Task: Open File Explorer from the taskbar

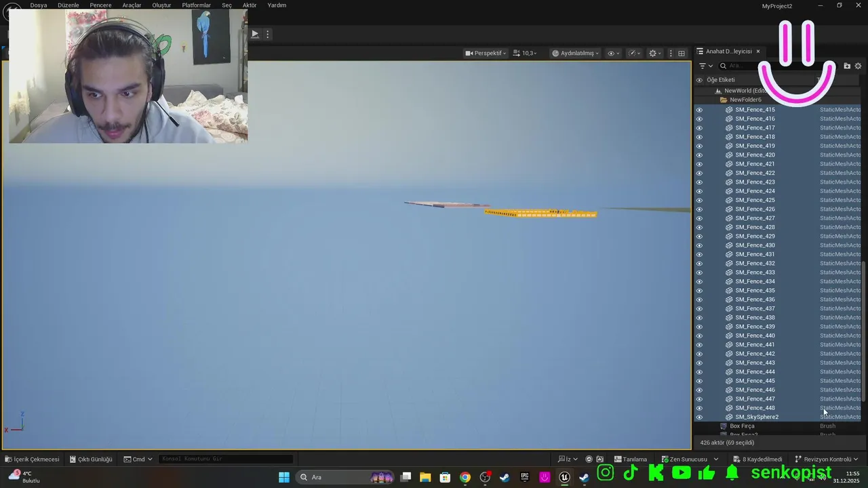Action: tap(425, 477)
